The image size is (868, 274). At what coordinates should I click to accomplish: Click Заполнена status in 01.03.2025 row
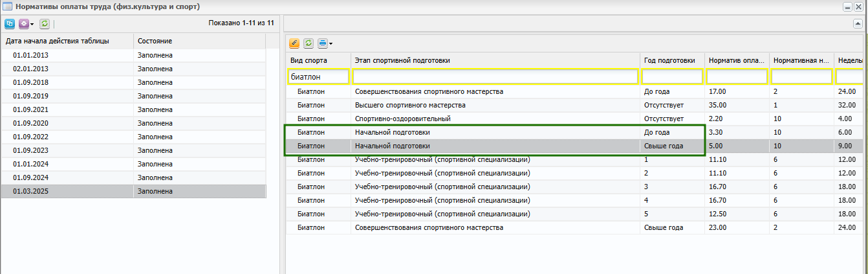click(x=155, y=191)
